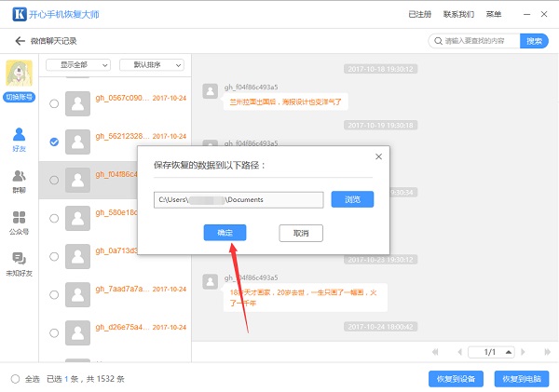The image size is (559, 392).
Task: Select radio for gh_7aad7a7a contact
Action: 54,295
